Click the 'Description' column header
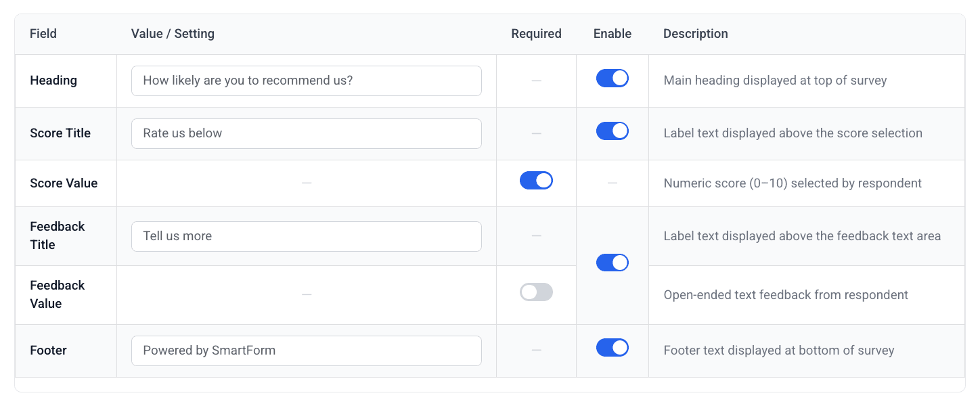Viewport: 980px width, 406px height. tap(696, 34)
